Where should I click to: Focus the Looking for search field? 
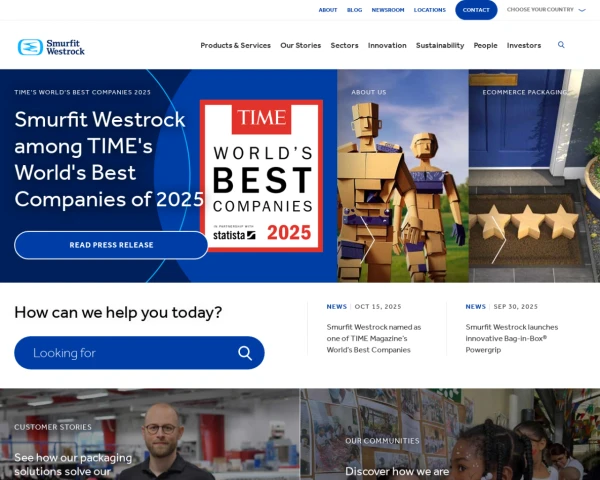click(x=139, y=353)
